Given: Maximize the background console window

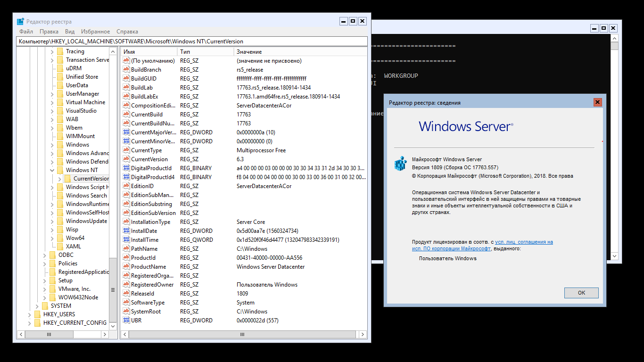Looking at the screenshot, I should (603, 28).
